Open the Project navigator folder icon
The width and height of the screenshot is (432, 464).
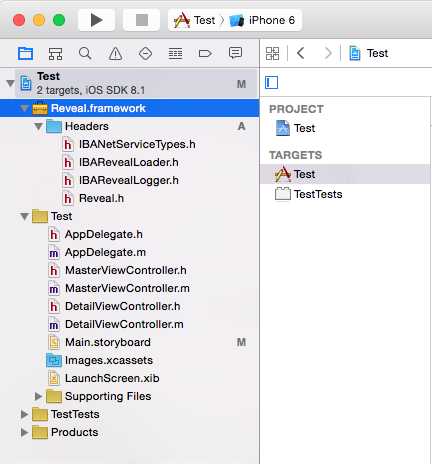[x=26, y=53]
